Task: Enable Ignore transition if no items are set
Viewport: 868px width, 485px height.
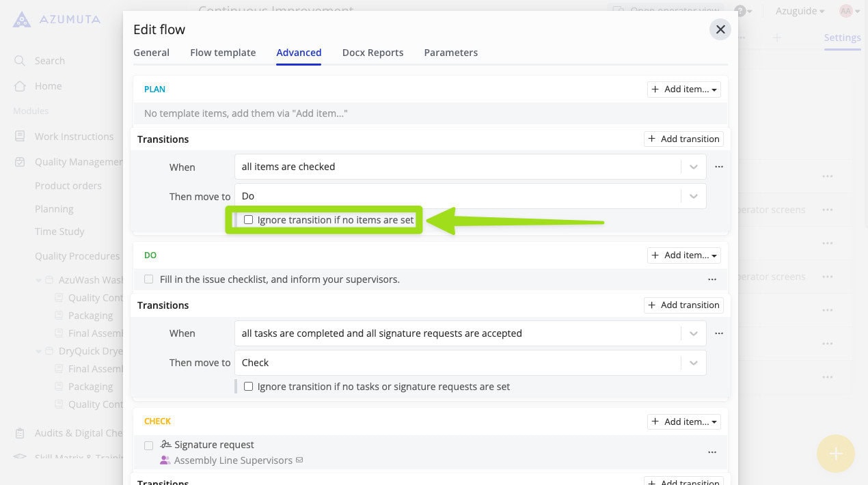Action: click(249, 220)
